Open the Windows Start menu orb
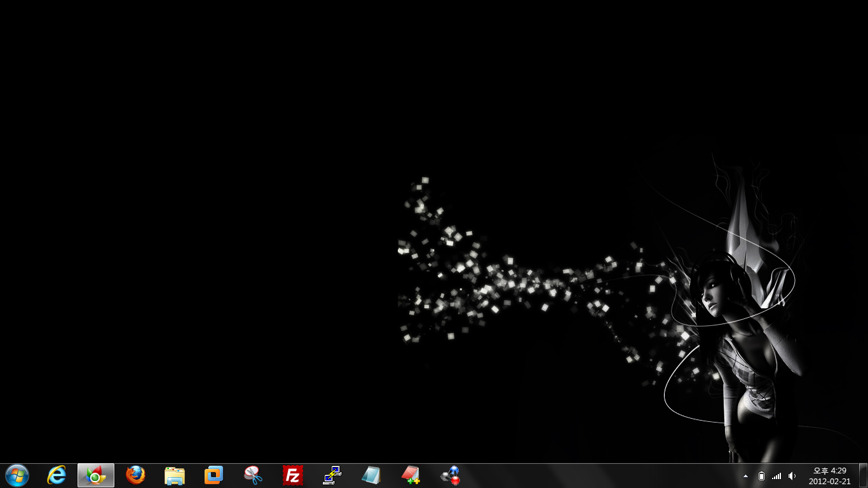This screenshot has width=868, height=488. coord(17,475)
